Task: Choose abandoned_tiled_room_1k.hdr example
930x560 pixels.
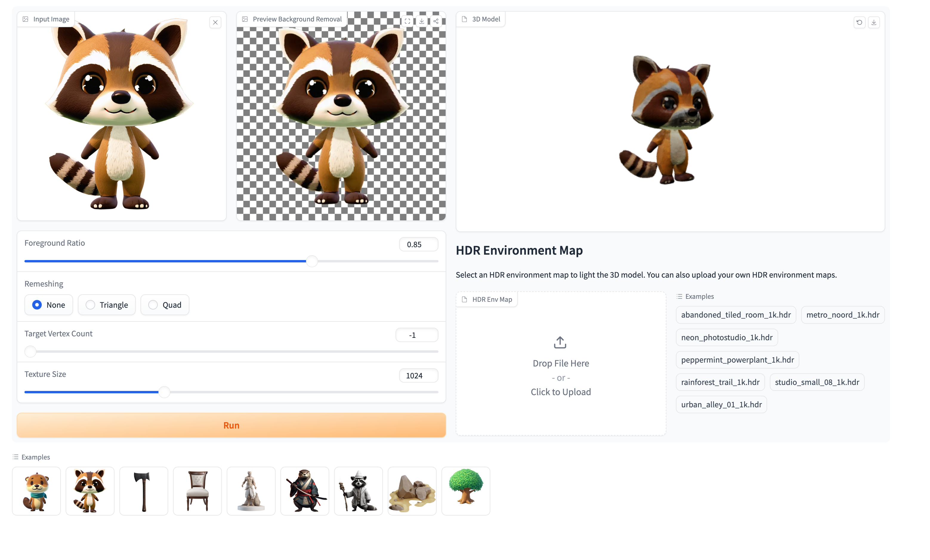Action: (736, 315)
